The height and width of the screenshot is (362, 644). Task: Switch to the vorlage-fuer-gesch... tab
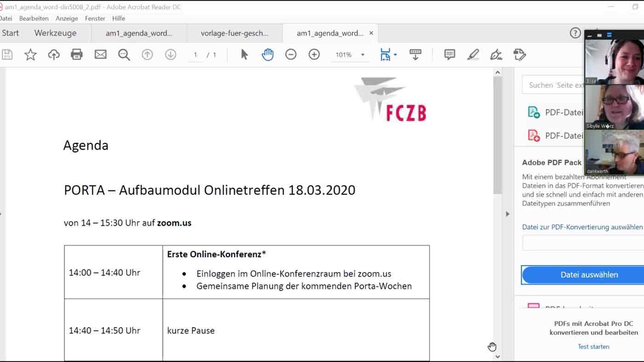(x=235, y=33)
